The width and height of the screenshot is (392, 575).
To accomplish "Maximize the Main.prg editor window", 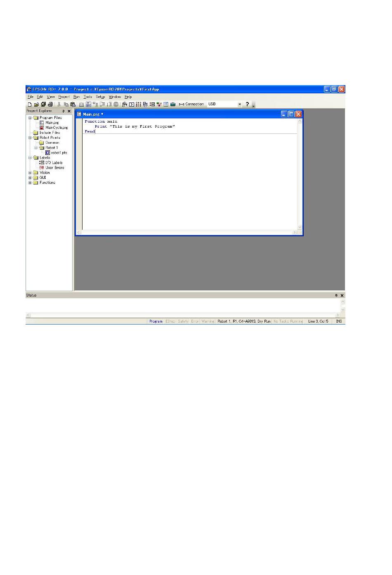I will 291,114.
